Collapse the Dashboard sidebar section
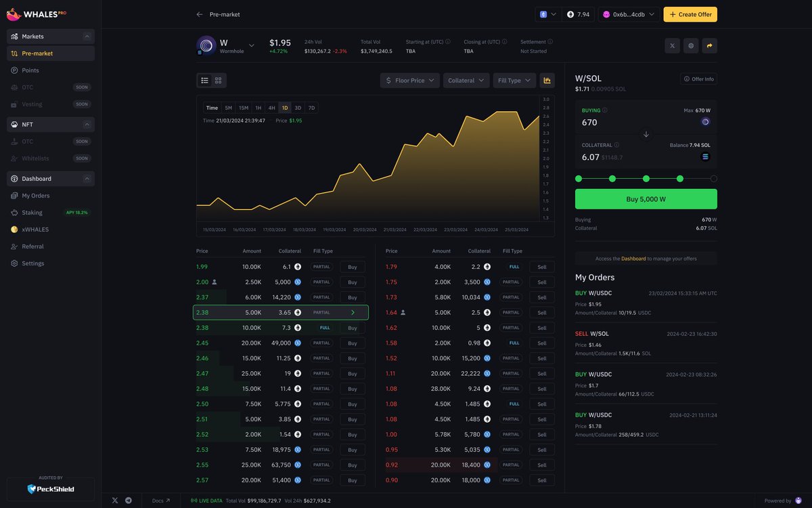This screenshot has height=508, width=812. pyautogui.click(x=87, y=179)
